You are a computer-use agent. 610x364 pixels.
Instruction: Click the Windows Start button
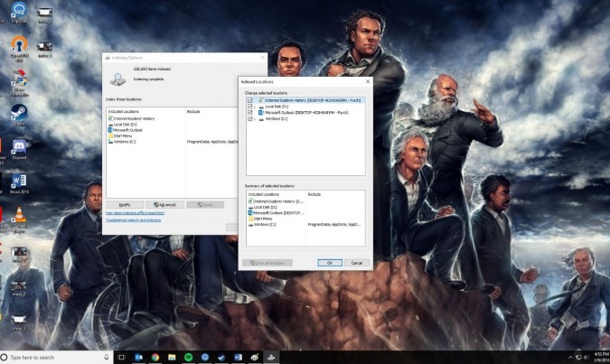click(x=5, y=357)
